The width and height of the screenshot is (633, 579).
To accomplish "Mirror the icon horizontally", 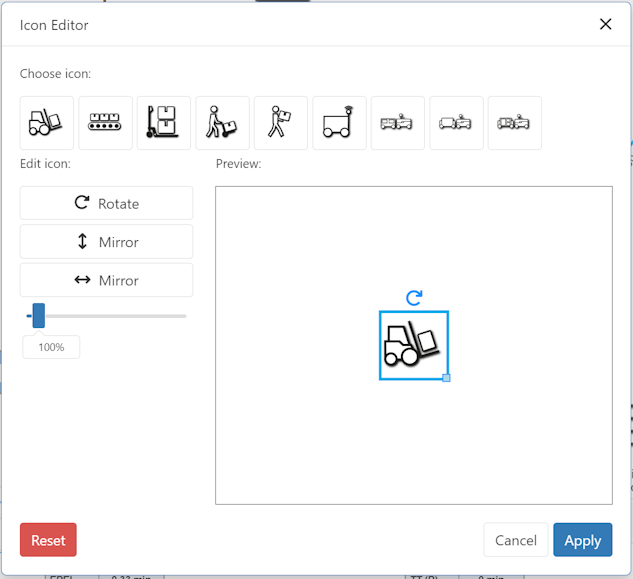I will coord(107,280).
